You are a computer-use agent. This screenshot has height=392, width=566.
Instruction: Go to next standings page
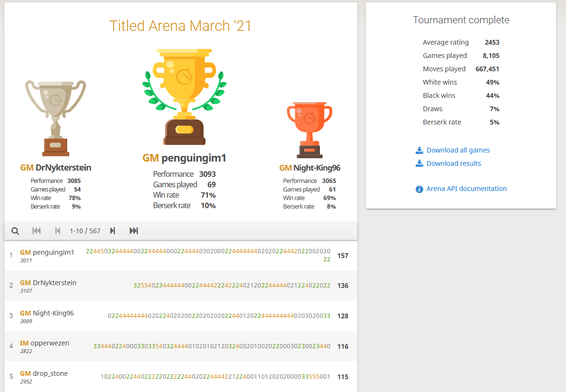pyautogui.click(x=113, y=231)
